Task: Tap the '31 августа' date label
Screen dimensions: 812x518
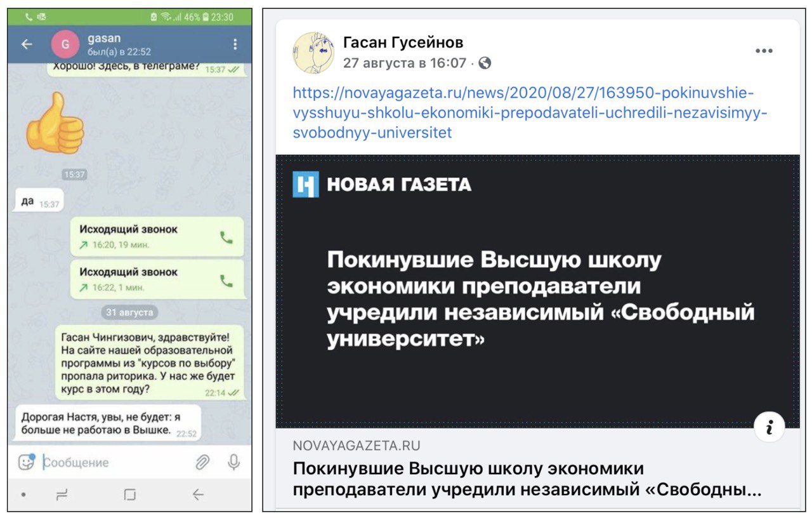Action: point(129,312)
